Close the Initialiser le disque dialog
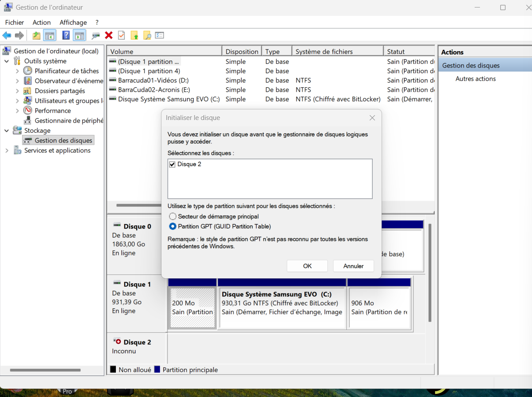 tap(372, 118)
